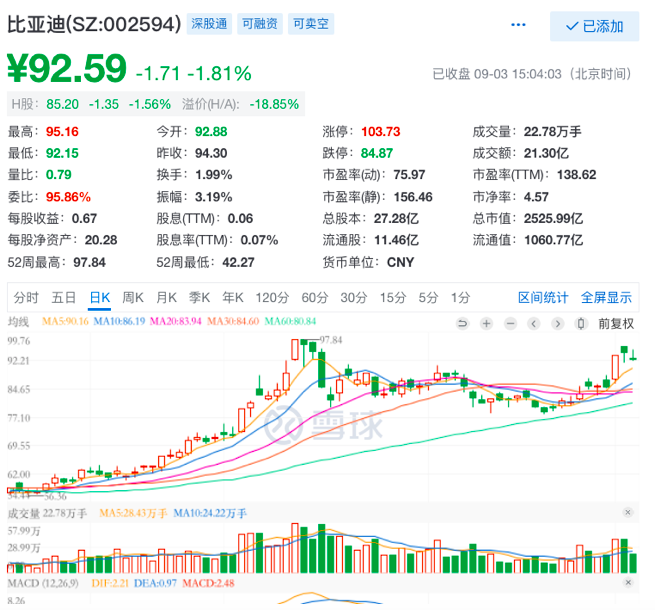Click the H股 price 85.20
The image size is (655, 610).
point(63,104)
